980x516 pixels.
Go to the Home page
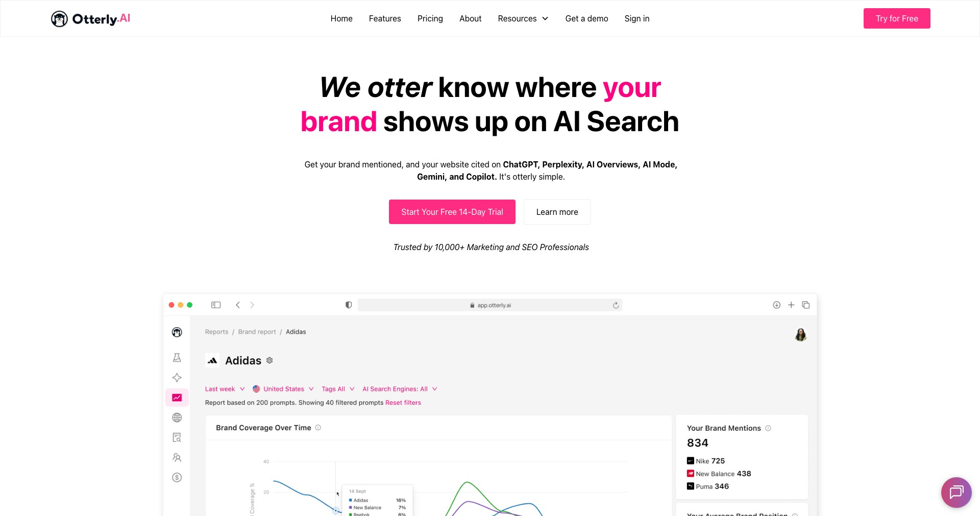341,18
